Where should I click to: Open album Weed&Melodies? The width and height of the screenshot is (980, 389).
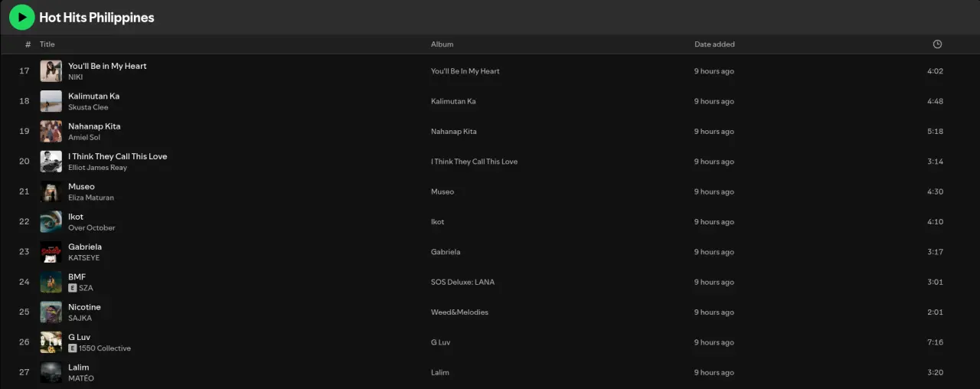coord(459,312)
